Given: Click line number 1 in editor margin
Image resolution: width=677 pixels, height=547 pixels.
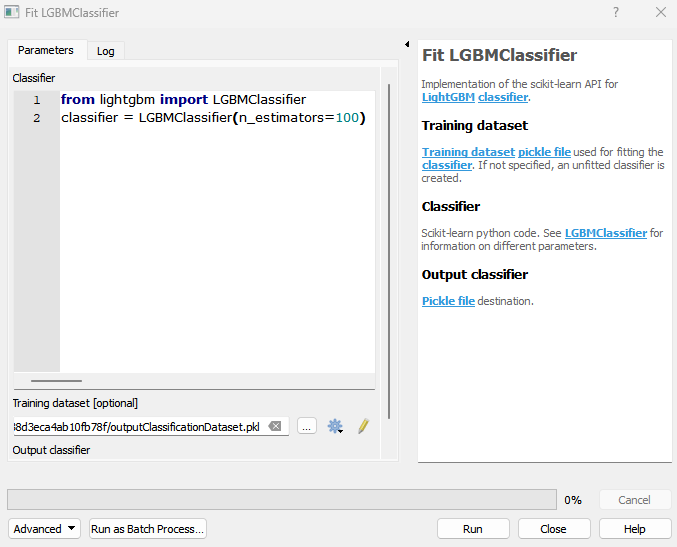Looking at the screenshot, I should (37, 100).
